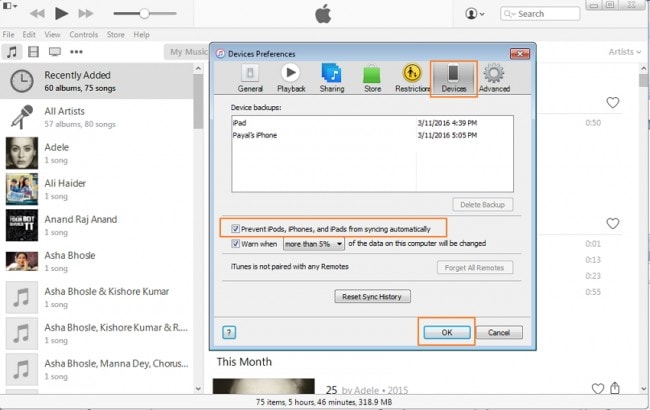Select artist Adele in sidebar
The image size is (650, 410).
(97, 153)
